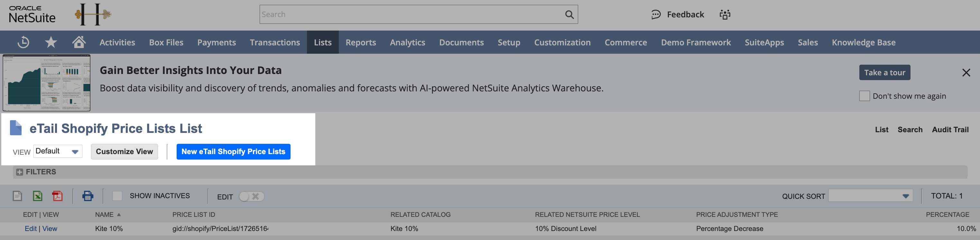The image size is (980, 240).
Task: Open the Demo Framework menu
Action: [x=696, y=42]
